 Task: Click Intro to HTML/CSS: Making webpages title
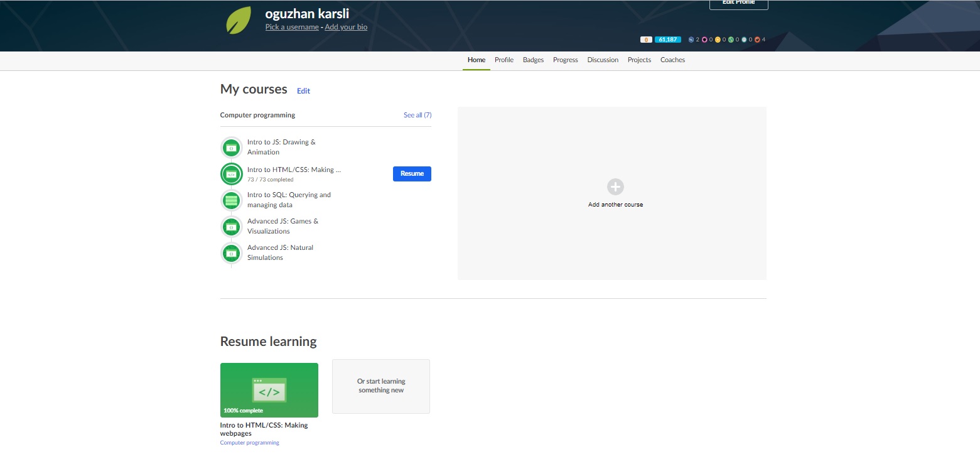coord(264,429)
